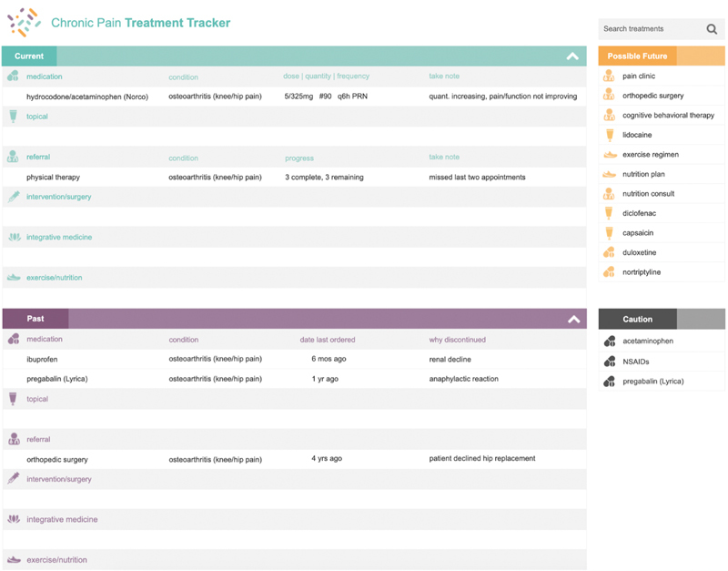Click the exercise regimen shoe icon
728x571 pixels.
pyautogui.click(x=610, y=155)
